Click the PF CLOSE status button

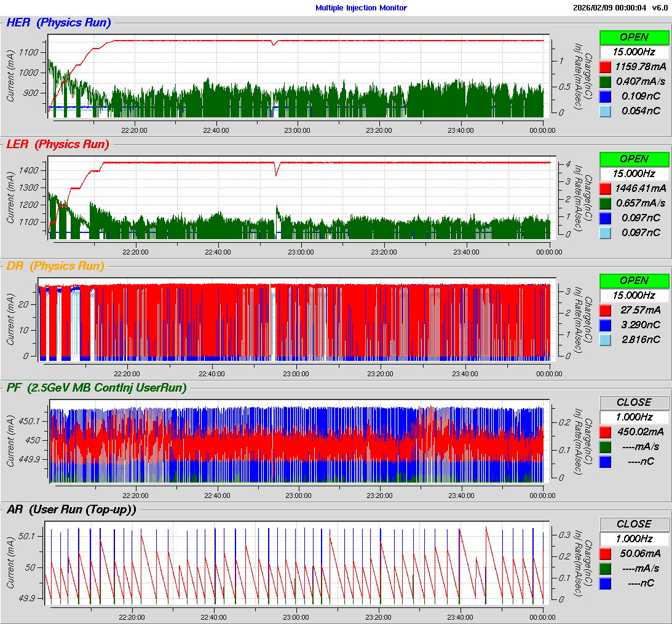click(634, 402)
